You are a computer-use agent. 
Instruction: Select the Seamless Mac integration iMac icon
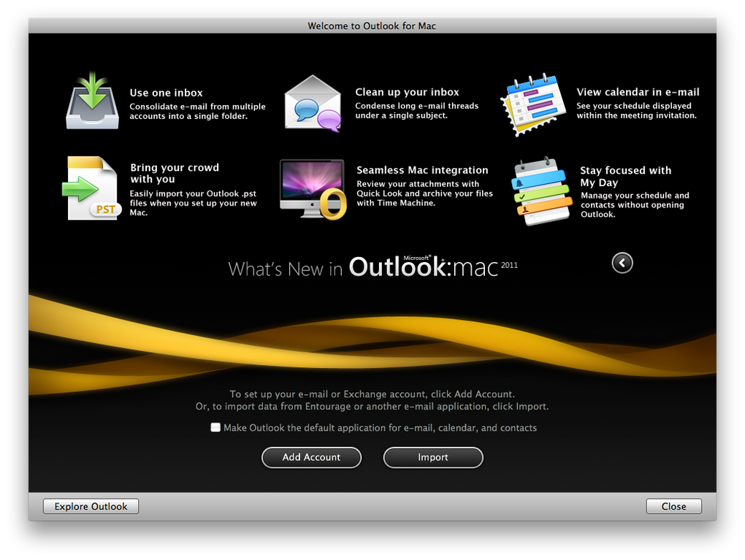(313, 187)
